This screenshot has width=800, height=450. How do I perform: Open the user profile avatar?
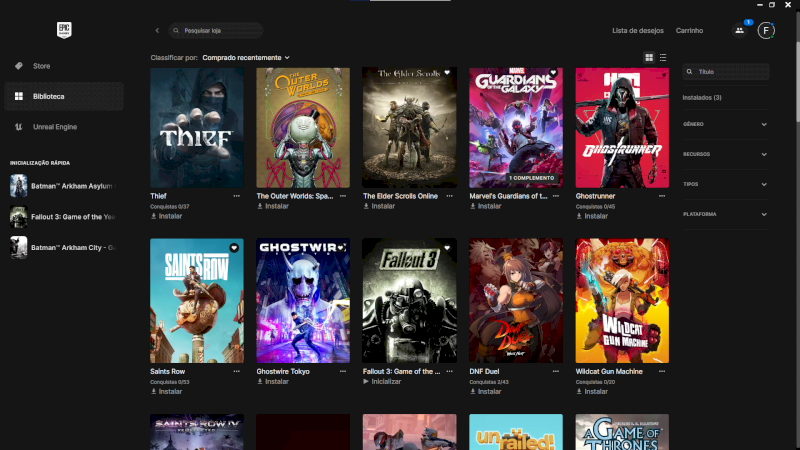click(x=766, y=31)
